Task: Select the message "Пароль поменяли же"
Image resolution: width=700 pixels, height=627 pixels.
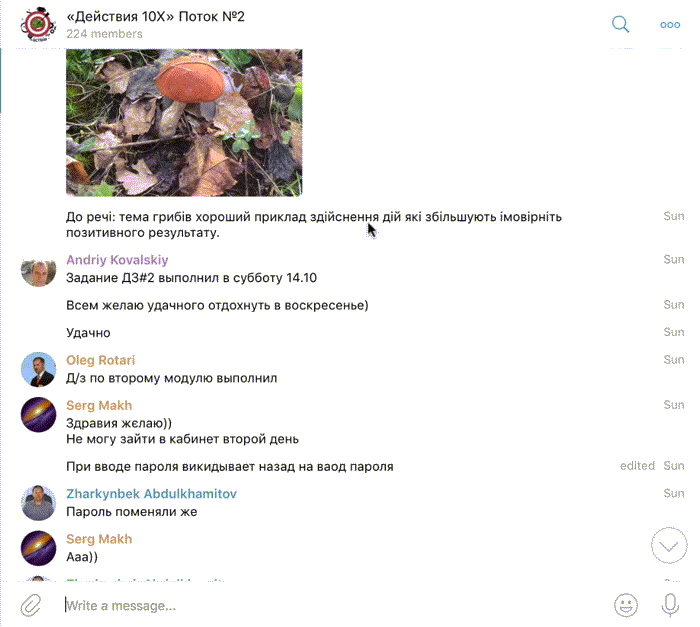Action: 132,512
